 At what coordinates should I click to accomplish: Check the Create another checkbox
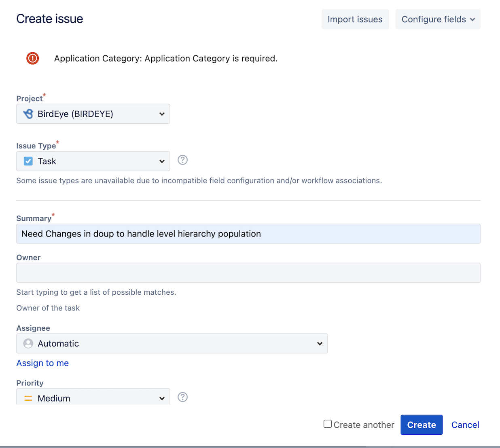click(x=327, y=424)
